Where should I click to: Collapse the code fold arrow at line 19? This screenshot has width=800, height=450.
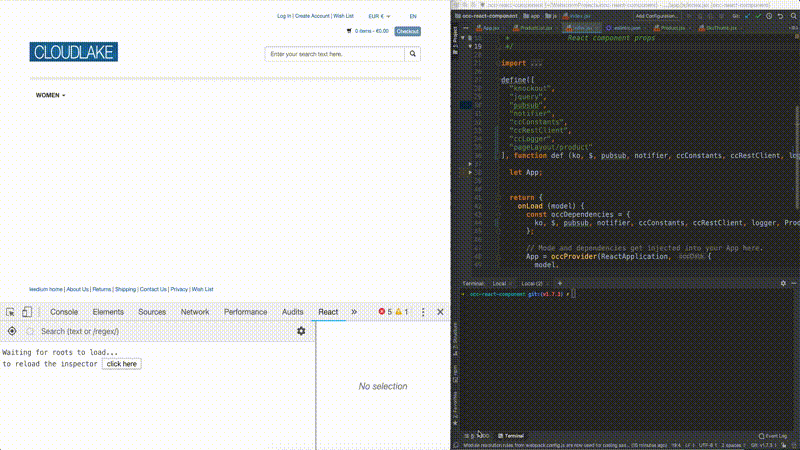point(470,46)
